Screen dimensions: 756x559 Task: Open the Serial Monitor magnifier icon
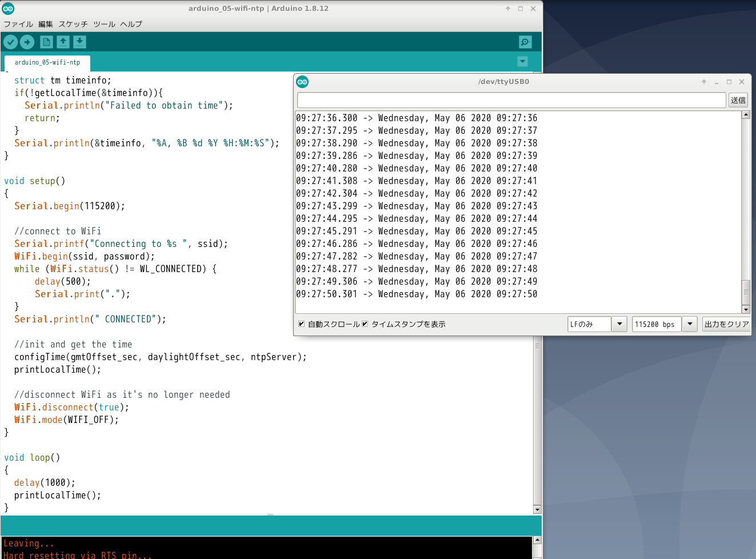point(525,42)
